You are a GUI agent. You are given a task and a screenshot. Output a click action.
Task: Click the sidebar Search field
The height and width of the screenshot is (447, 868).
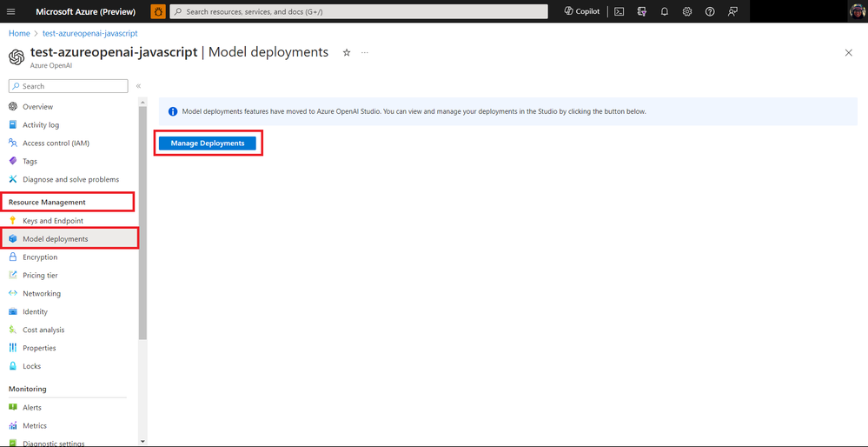[x=69, y=86]
